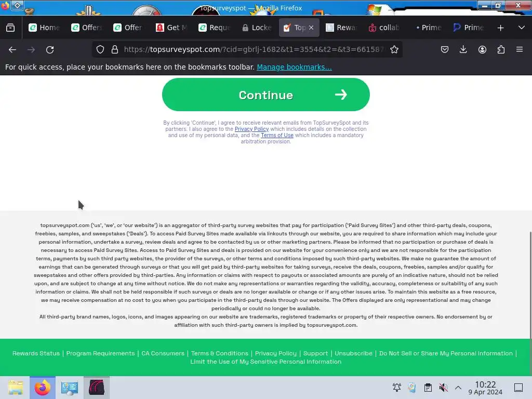Switch to the Home tab

tap(44, 28)
